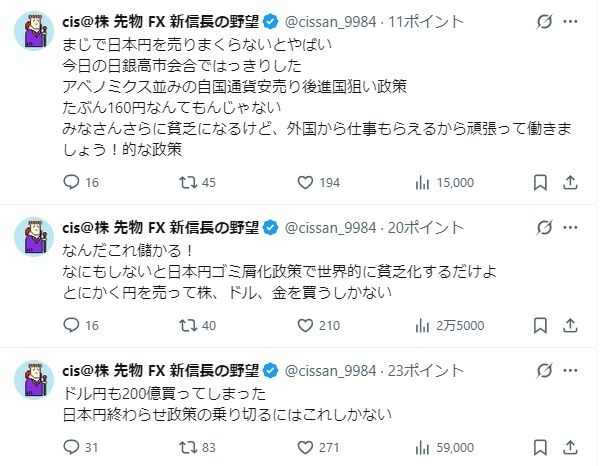Open more options menu on second tweet

pos(577,227)
